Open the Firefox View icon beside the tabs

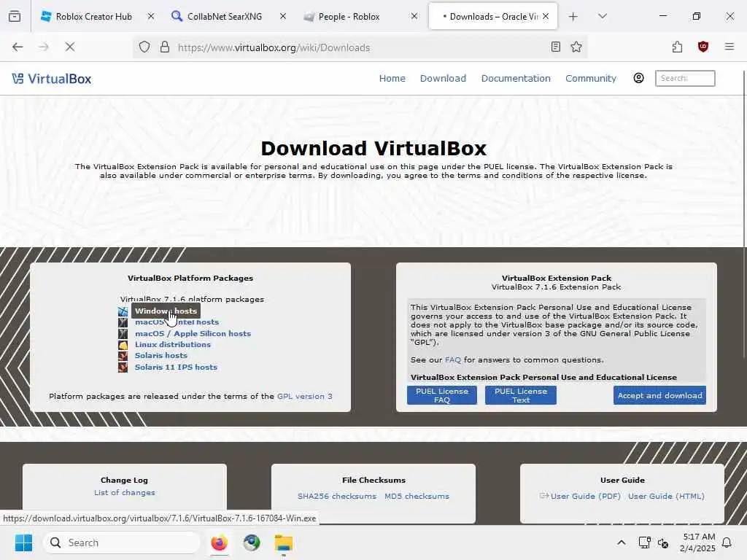click(x=15, y=16)
